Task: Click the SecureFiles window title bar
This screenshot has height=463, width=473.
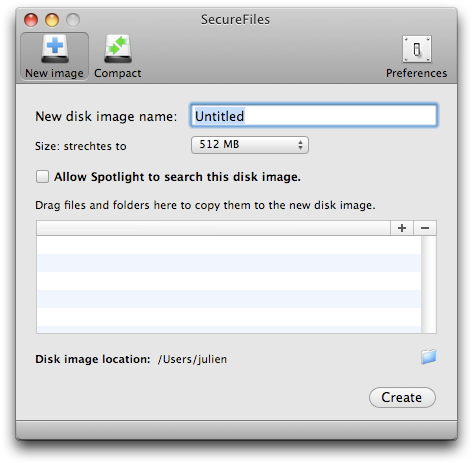Action: click(x=236, y=20)
